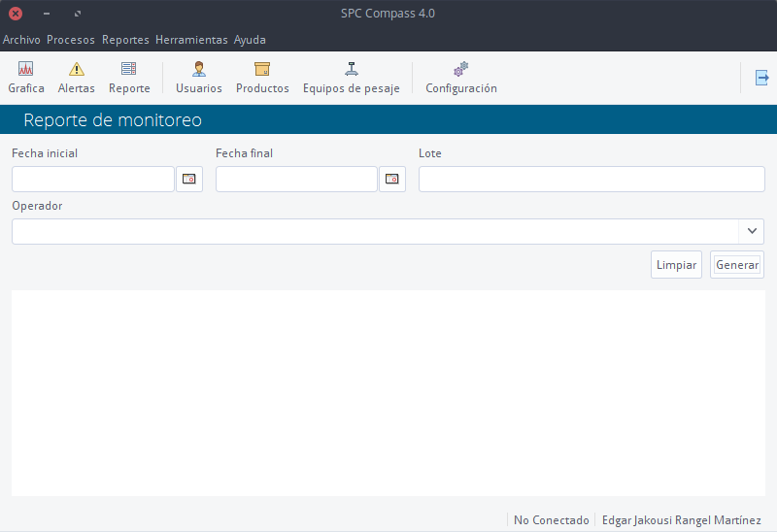The width and height of the screenshot is (777, 532).
Task: Click the Generar button
Action: [x=737, y=264]
